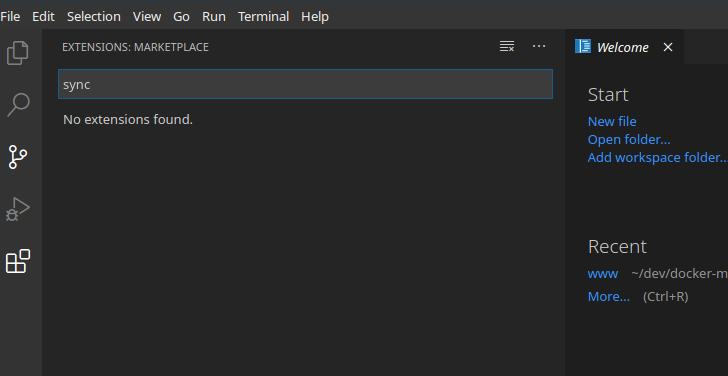Open the Run and Debug icon
728x376 pixels.
(x=18, y=209)
